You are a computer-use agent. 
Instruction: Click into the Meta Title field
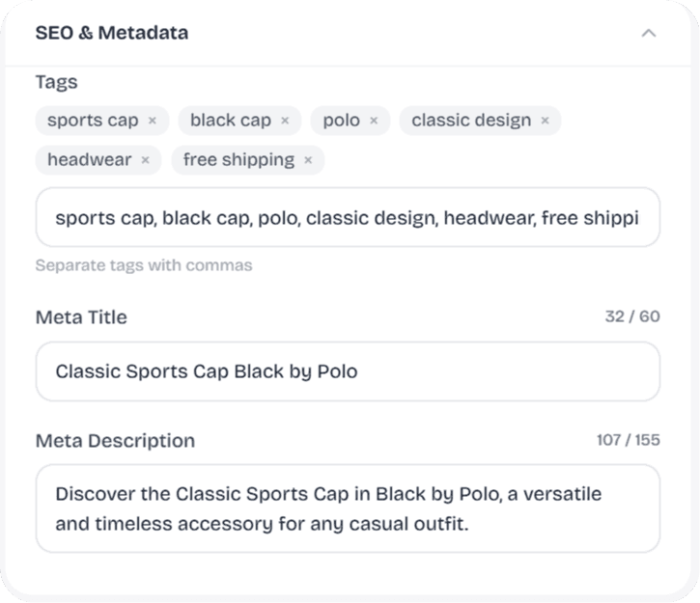pyautogui.click(x=348, y=370)
